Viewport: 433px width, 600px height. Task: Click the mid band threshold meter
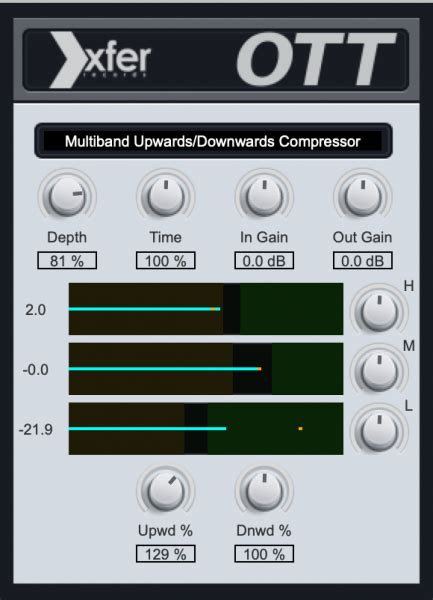click(206, 368)
